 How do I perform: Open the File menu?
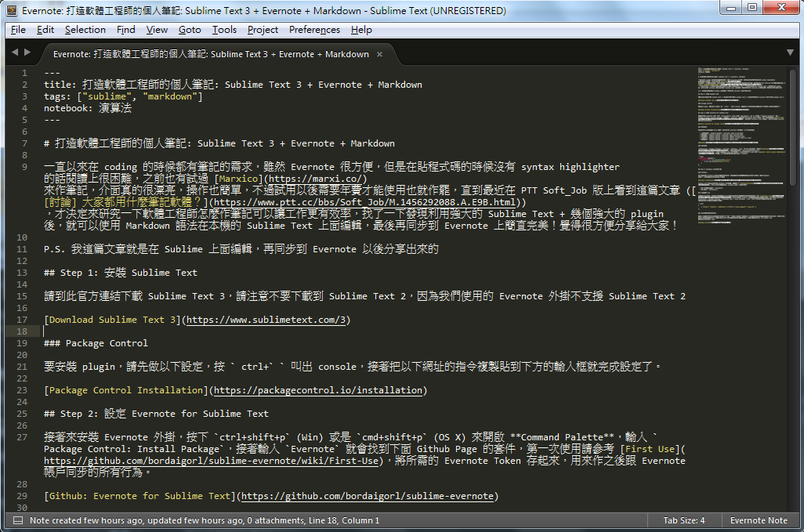18,30
